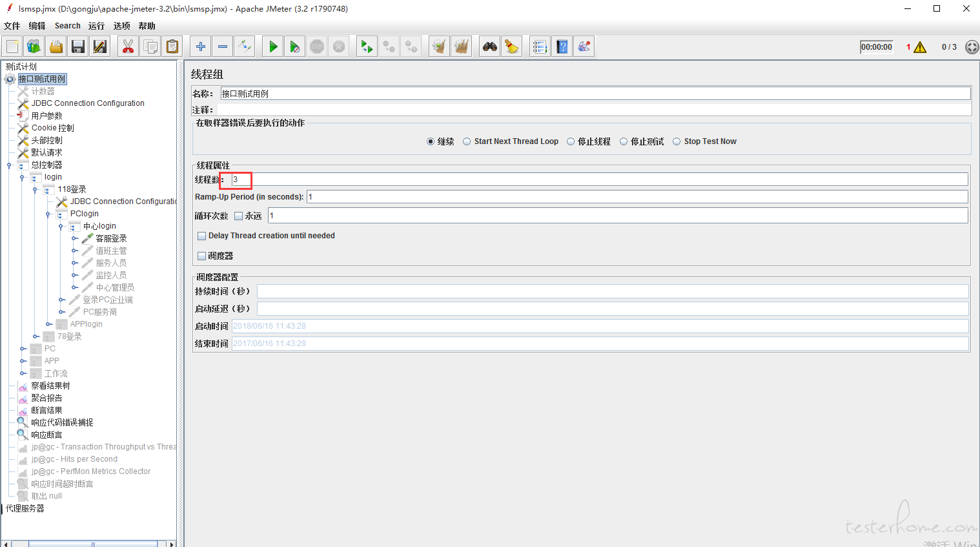Select the Cookie 控制 element
Screen dimensions: 980x547
pyautogui.click(x=52, y=128)
